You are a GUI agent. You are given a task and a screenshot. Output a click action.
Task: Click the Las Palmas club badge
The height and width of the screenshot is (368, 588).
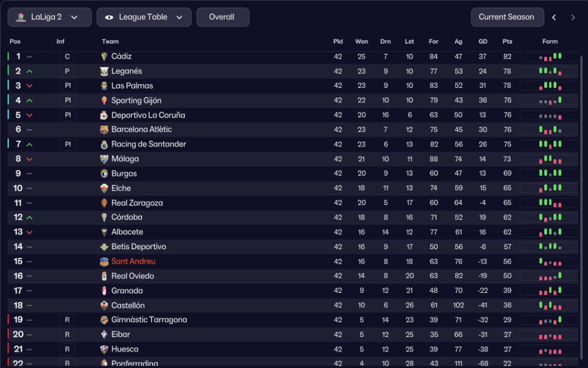[104, 86]
